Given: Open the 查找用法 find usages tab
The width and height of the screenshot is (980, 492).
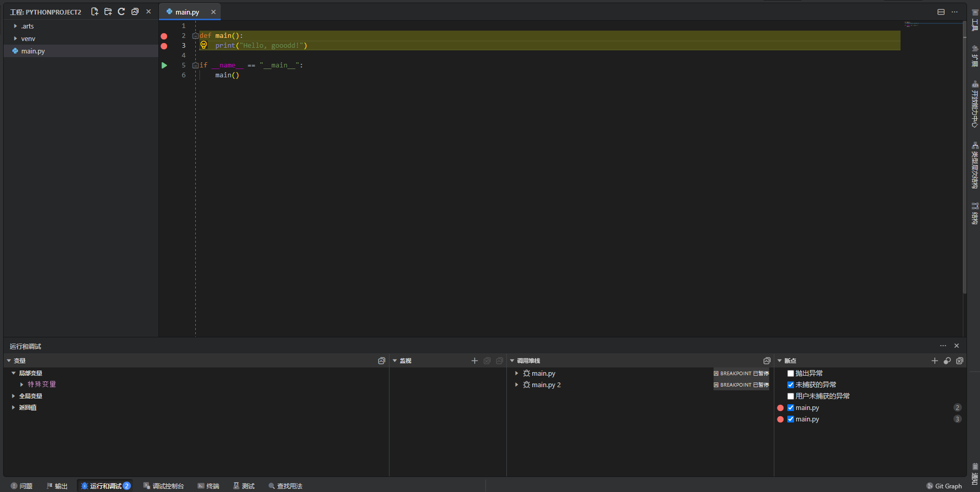Looking at the screenshot, I should (286, 486).
